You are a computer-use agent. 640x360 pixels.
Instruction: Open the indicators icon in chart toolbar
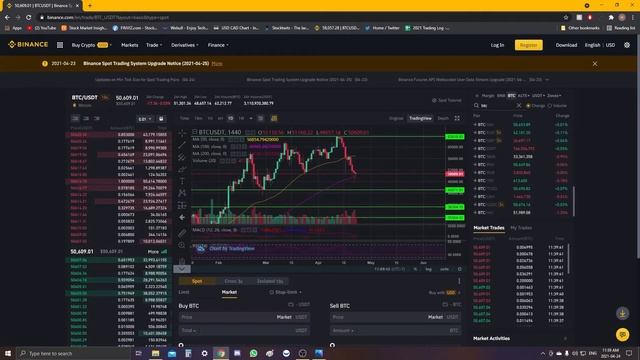260,118
